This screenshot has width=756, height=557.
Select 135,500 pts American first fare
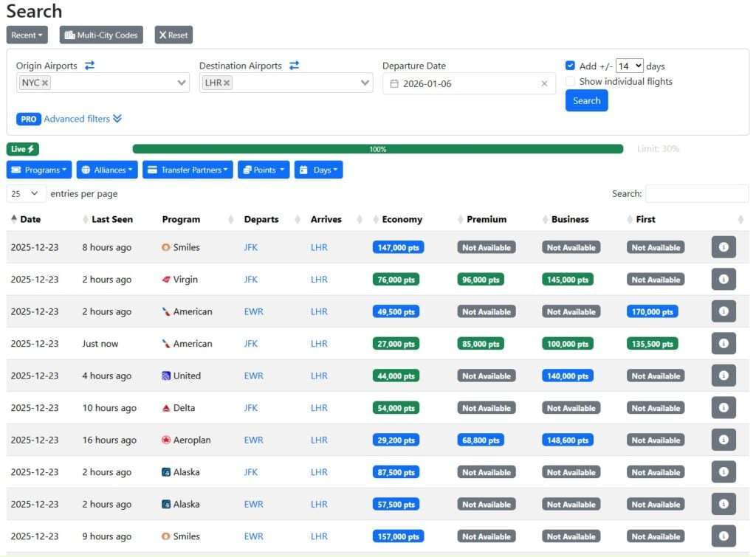tap(653, 344)
